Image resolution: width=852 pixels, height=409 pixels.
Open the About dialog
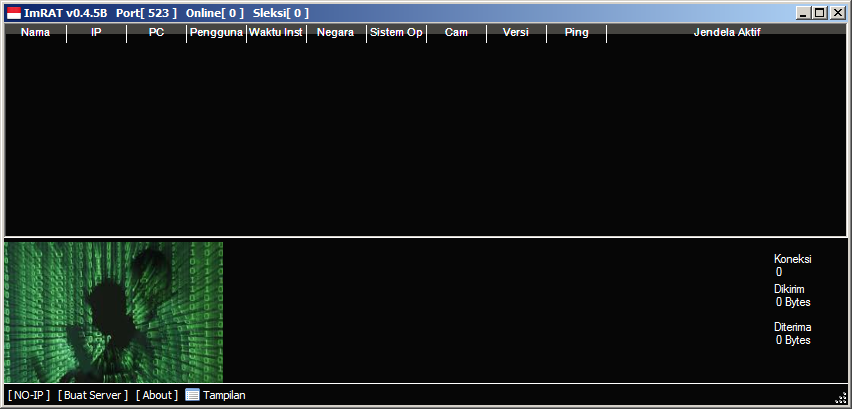pos(157,395)
